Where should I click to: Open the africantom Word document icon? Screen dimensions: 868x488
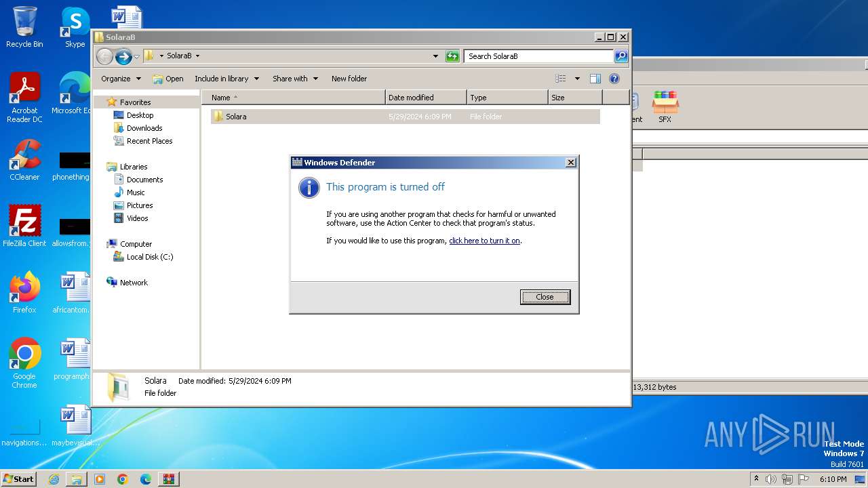[x=73, y=293]
